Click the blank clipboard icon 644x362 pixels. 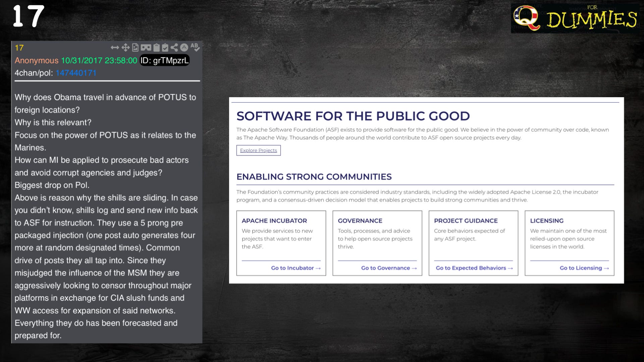(156, 48)
